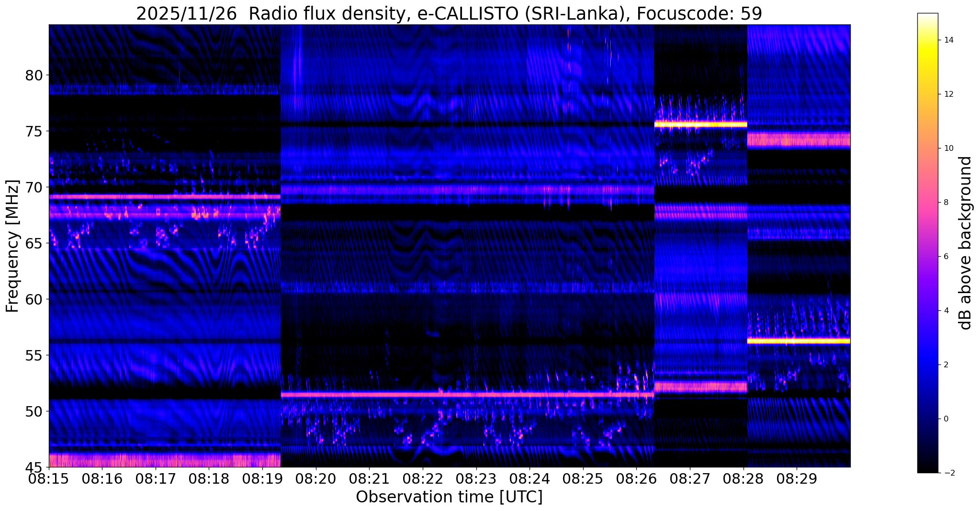Click the salmon band near 74 MHz at 08:29

tap(799, 139)
